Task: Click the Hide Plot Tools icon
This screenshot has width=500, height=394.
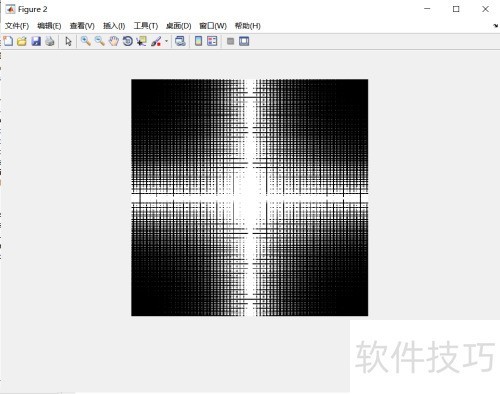Action: [230, 41]
